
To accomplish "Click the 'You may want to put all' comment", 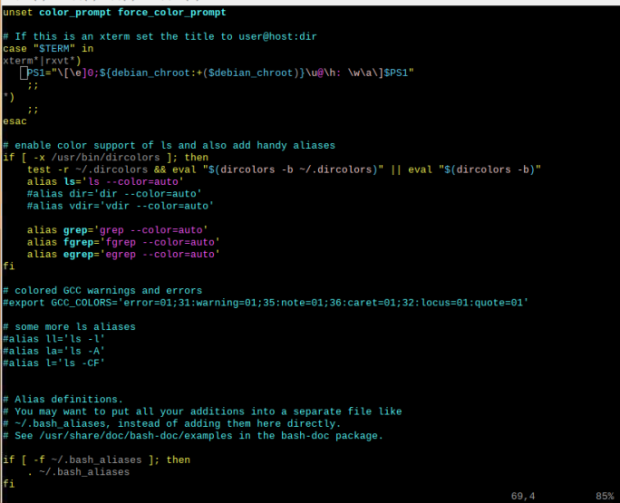I will point(202,412).
